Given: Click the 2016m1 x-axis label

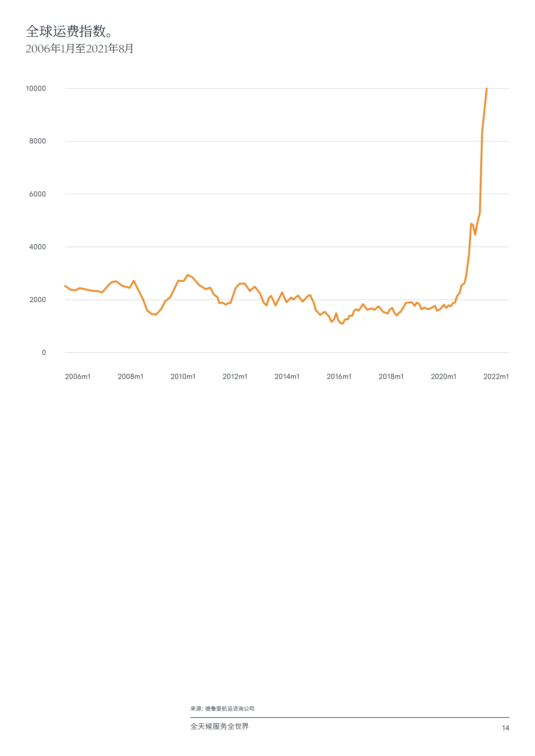Looking at the screenshot, I should 339,377.
